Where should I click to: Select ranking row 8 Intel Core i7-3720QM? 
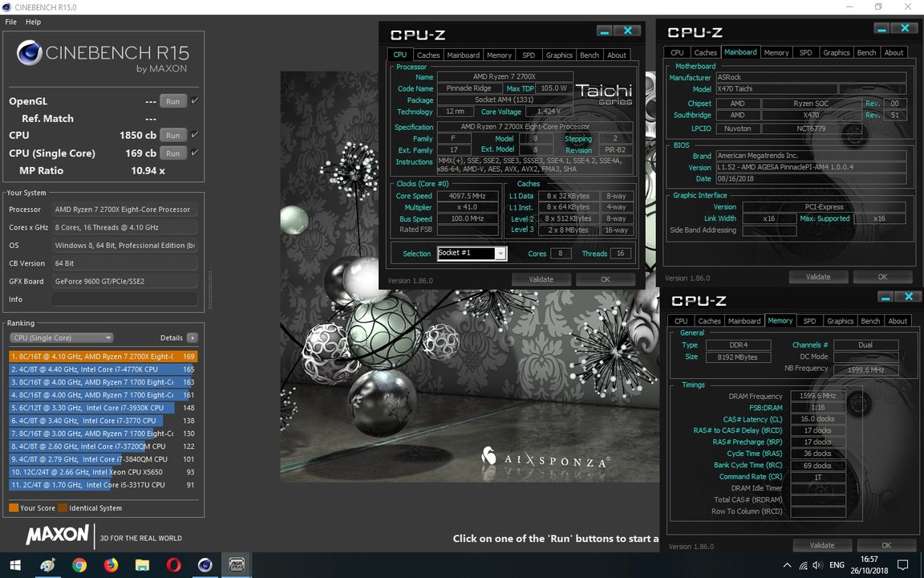103,446
